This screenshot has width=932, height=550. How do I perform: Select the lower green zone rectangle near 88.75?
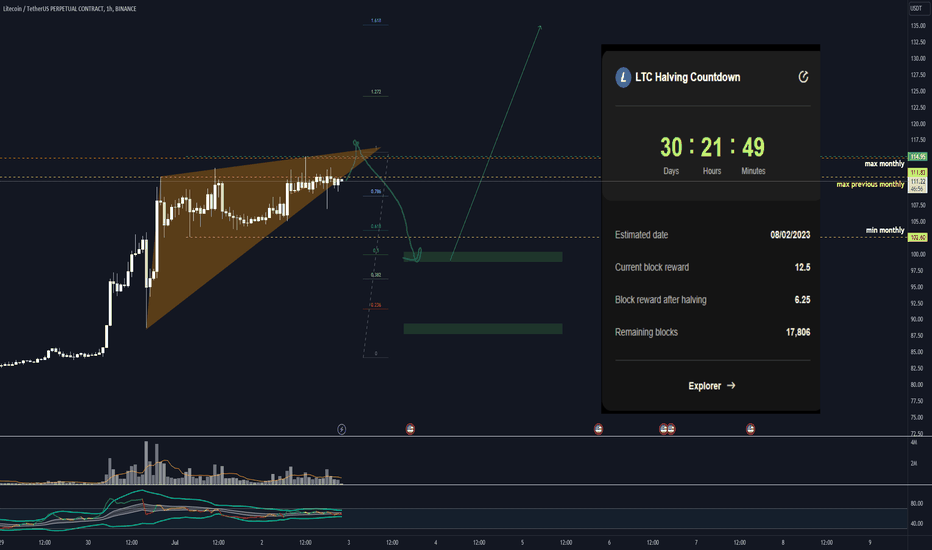(x=483, y=329)
